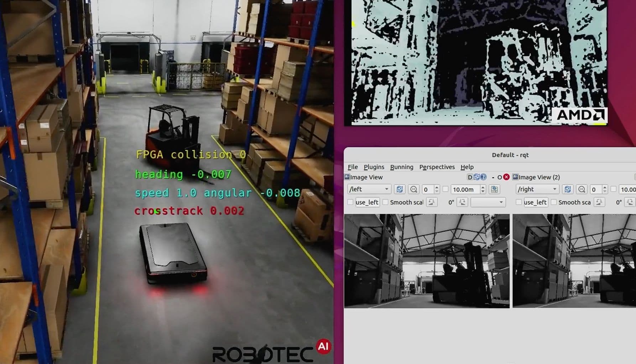The image size is (636, 364).
Task: Click zoom 1:1 icon in Image View (2)
Action: 582,189
